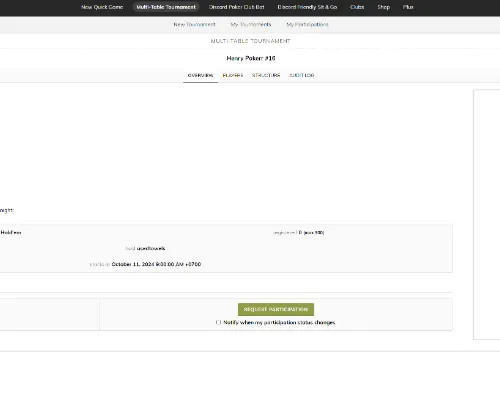The height and width of the screenshot is (407, 500).
Task: Select Multi-Table Tournament in top navigation
Action: (x=166, y=7)
